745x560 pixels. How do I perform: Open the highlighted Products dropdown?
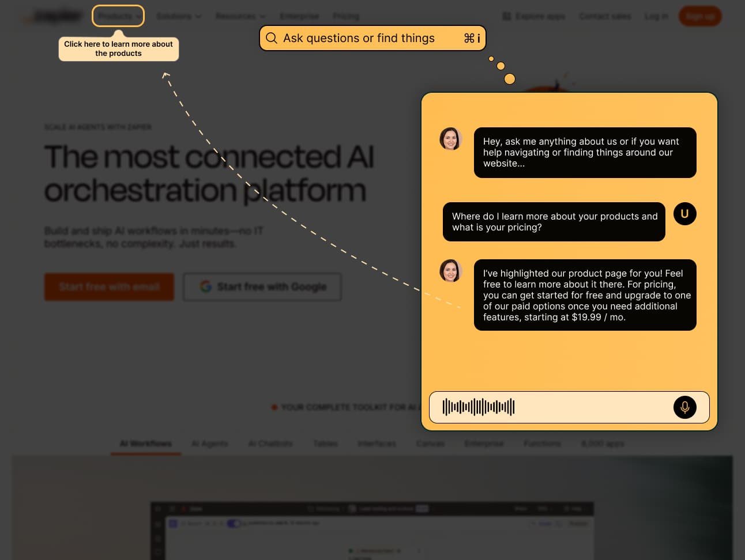118,16
